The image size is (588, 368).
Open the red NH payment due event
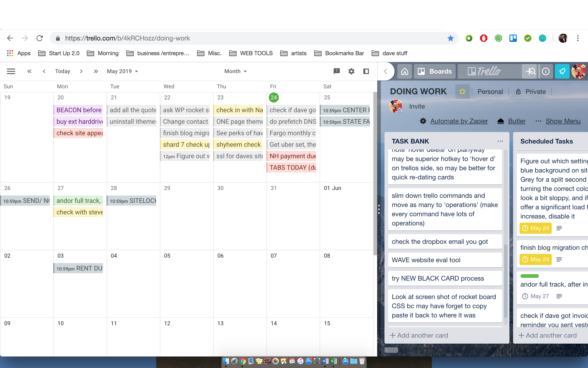tap(291, 156)
